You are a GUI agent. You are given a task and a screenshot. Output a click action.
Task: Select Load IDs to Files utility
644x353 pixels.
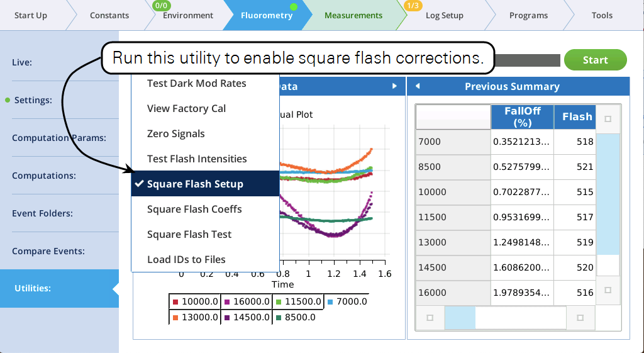pos(206,259)
